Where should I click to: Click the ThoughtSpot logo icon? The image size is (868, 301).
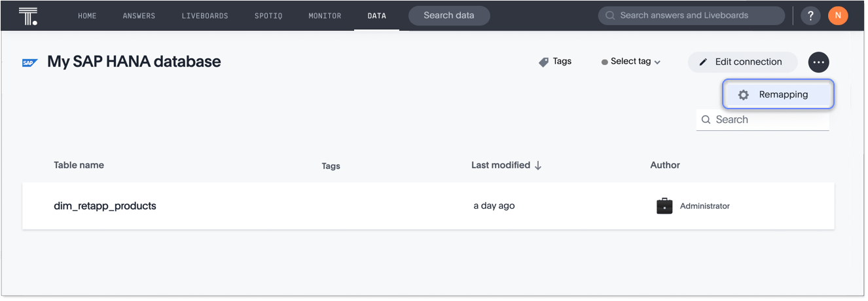28,16
